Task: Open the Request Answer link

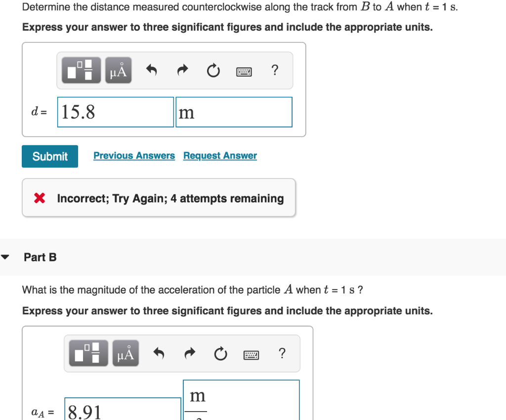Action: click(x=220, y=156)
